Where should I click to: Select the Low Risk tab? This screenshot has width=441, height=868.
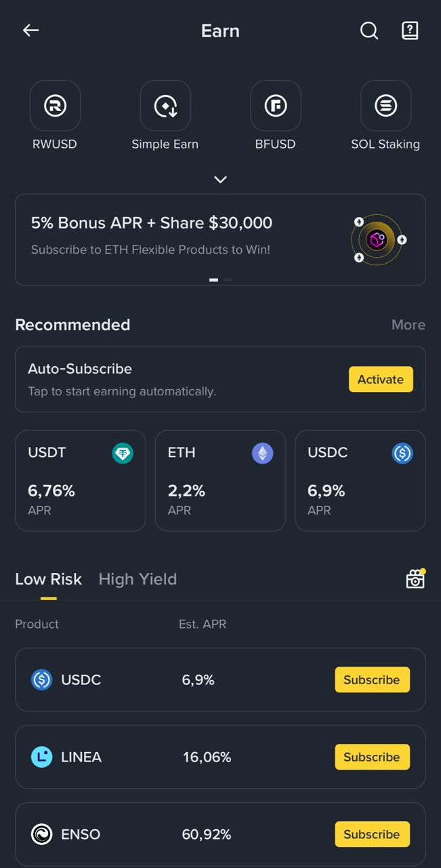coord(48,579)
